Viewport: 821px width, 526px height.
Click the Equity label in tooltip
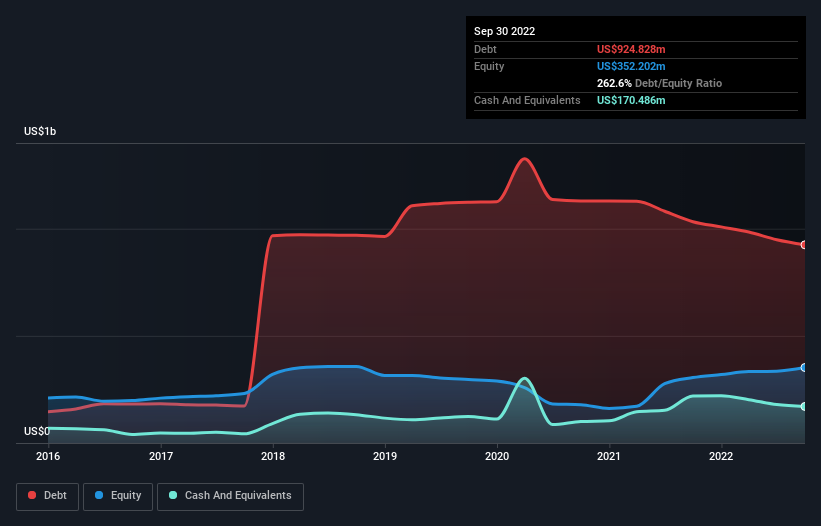[x=489, y=66]
